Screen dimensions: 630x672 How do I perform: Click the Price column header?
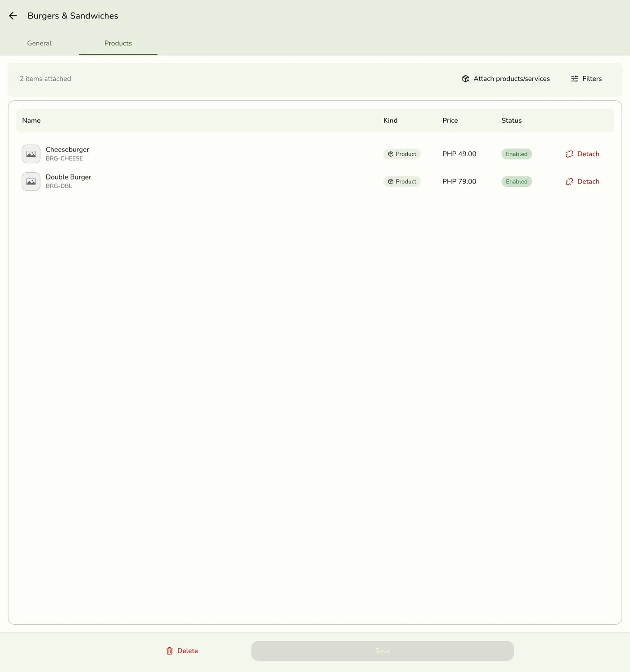450,121
